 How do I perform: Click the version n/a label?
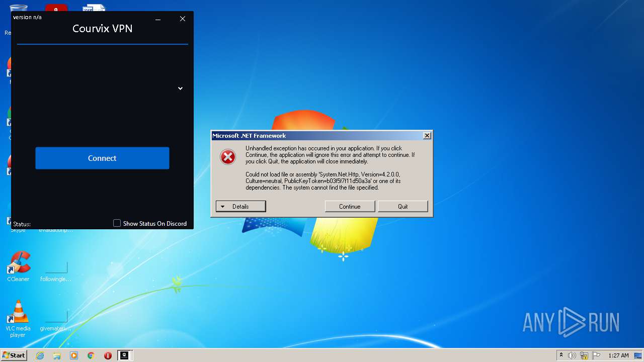[x=27, y=17]
